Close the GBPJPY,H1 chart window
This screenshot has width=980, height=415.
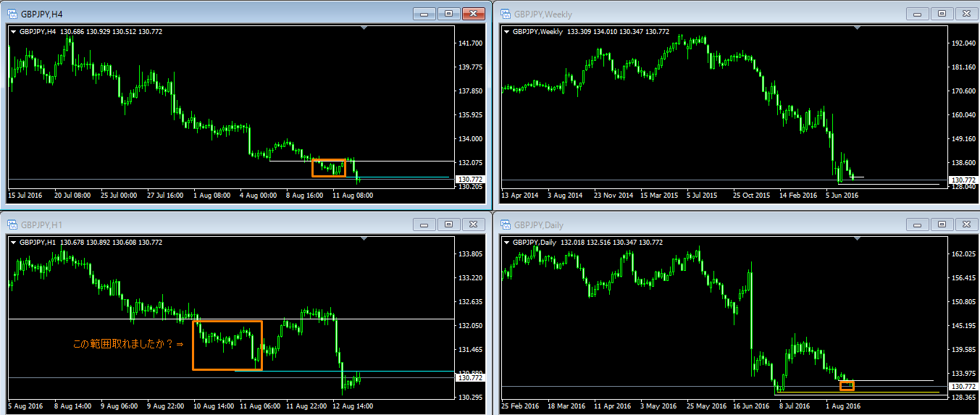pyautogui.click(x=473, y=225)
